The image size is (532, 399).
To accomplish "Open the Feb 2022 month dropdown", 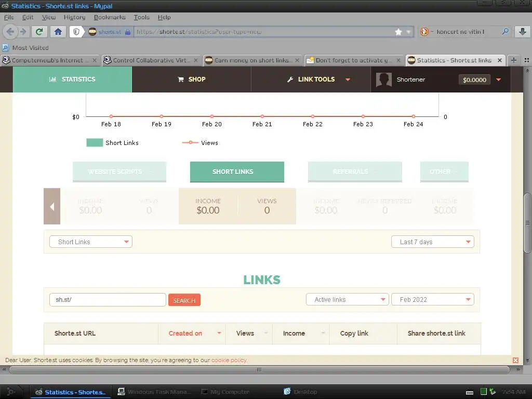I will coord(433,300).
